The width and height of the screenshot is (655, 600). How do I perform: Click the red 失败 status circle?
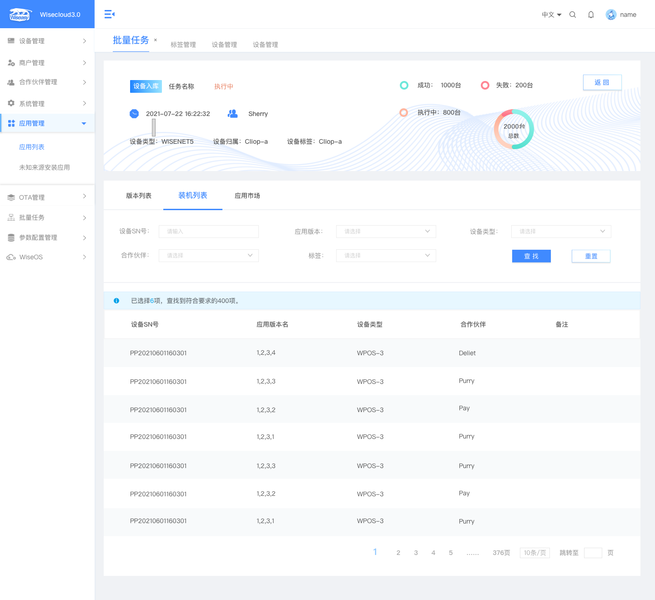tap(485, 85)
